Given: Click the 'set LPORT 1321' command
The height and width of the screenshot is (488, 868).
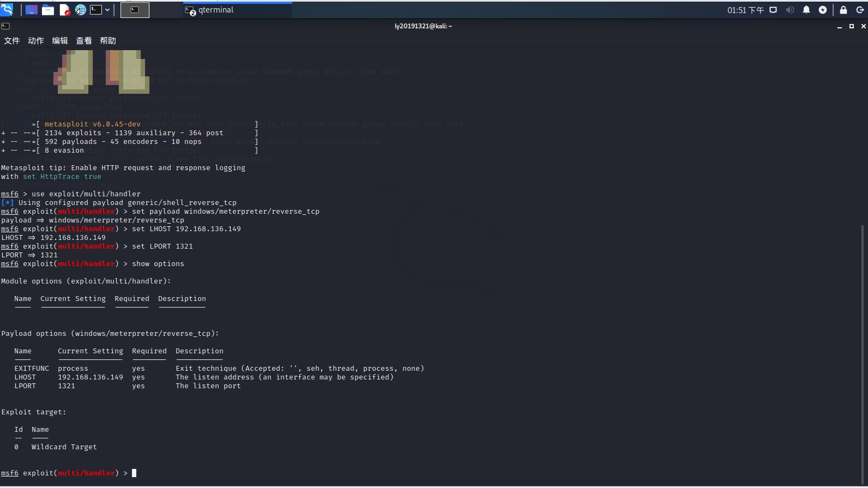Looking at the screenshot, I should 162,246.
